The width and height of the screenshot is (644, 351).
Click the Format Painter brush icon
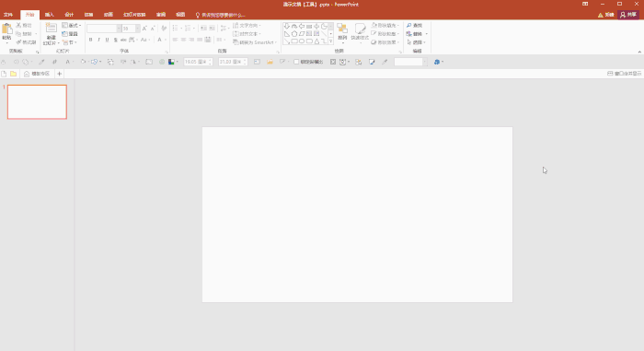point(18,42)
